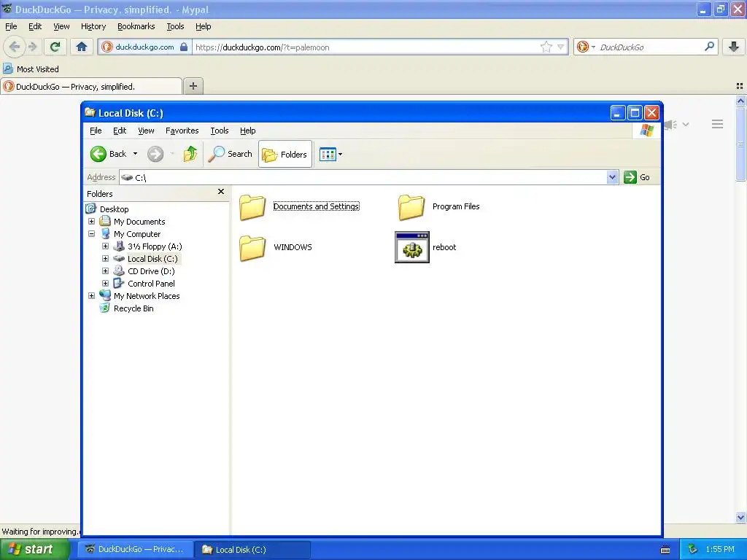747x560 pixels.
Task: Open the History menu in Mypal browser
Action: pyautogui.click(x=93, y=26)
